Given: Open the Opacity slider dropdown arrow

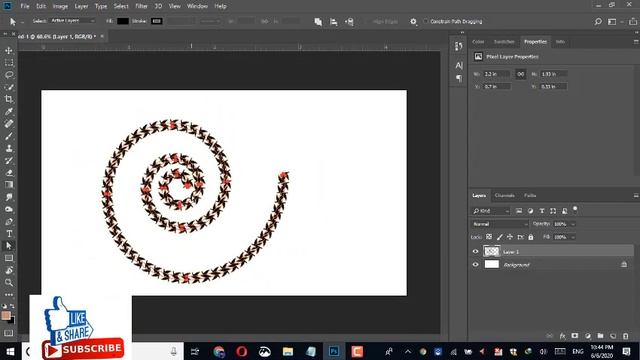Looking at the screenshot, I should pyautogui.click(x=573, y=224).
